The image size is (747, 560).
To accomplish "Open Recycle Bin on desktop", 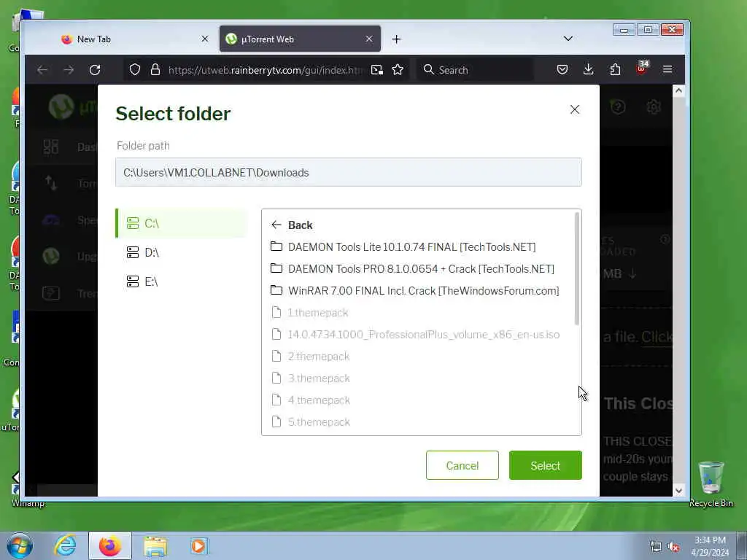I will point(711,483).
